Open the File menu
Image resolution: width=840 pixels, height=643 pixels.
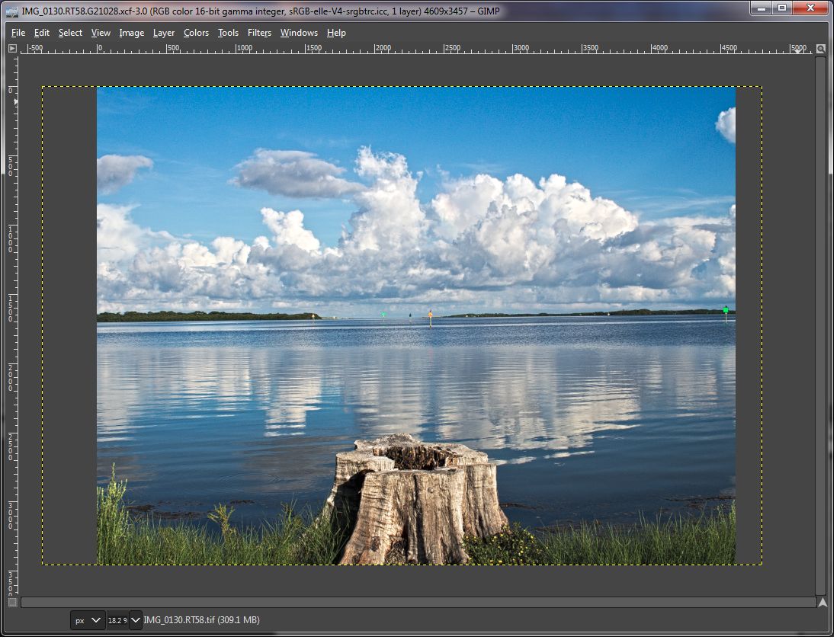[x=18, y=33]
